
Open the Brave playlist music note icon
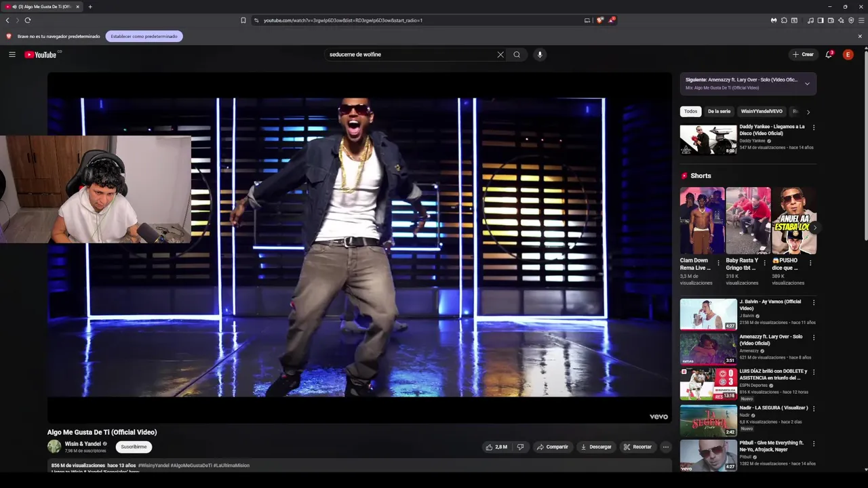coord(810,20)
